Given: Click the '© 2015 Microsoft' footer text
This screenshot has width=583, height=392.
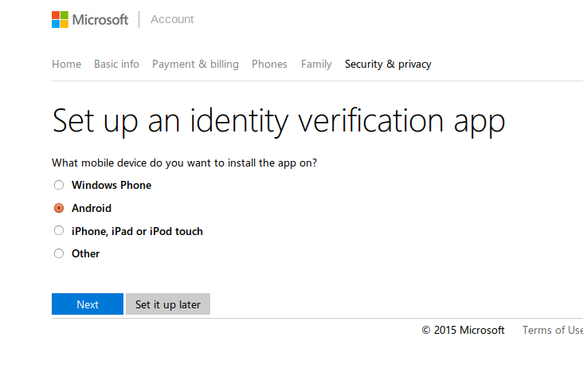Looking at the screenshot, I should 463,330.
